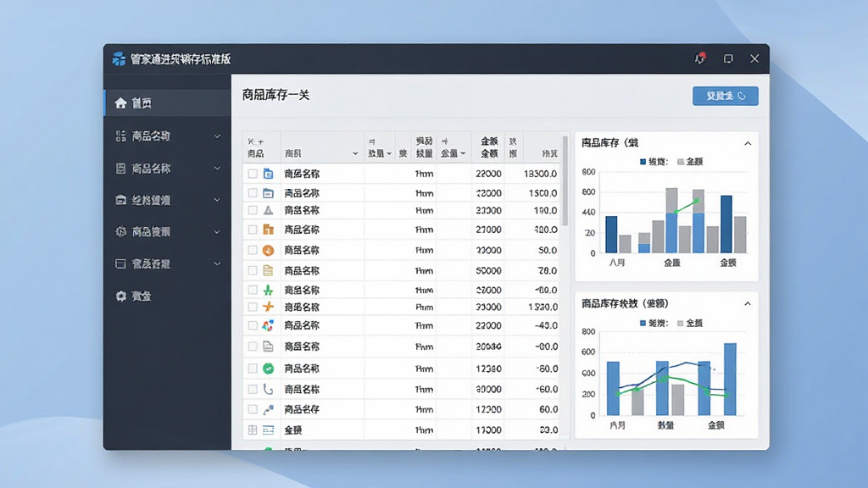Click the orange star icon in 1530.0 row
Screen dimensions: 868x488
click(269, 307)
